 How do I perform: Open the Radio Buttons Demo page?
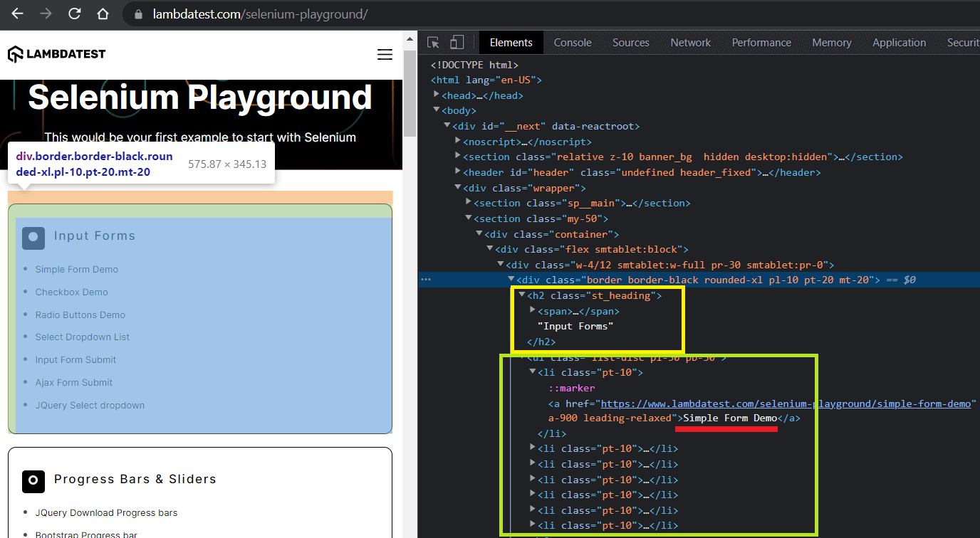pos(80,315)
